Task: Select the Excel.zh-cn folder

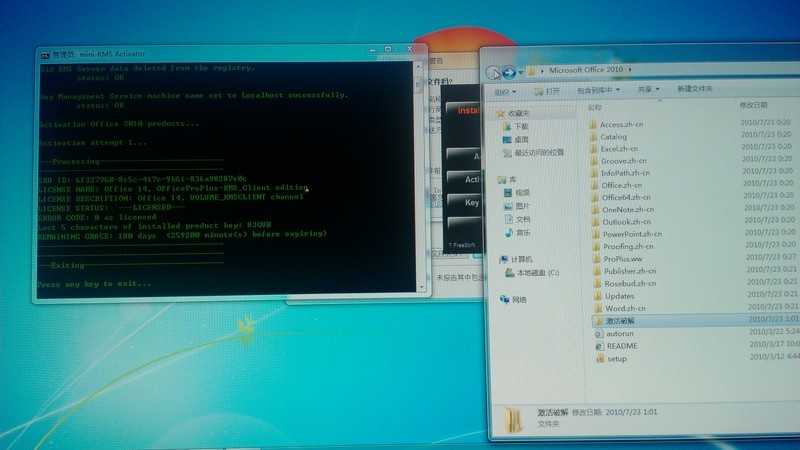Action: click(x=614, y=149)
